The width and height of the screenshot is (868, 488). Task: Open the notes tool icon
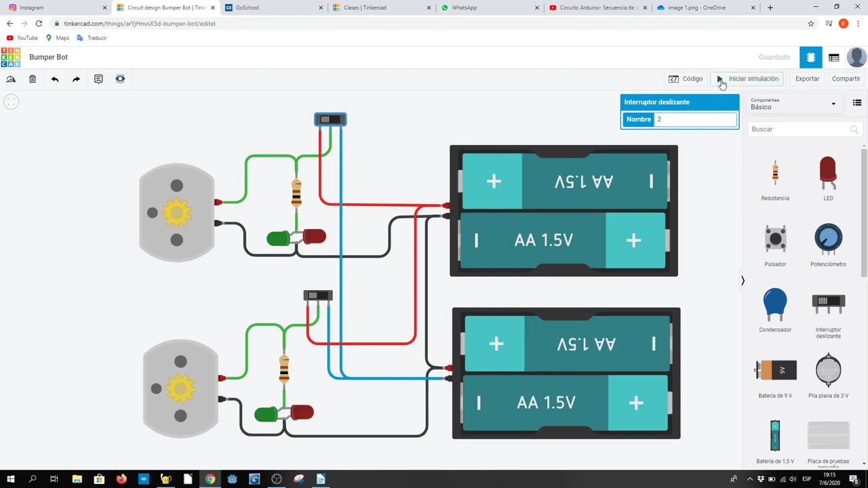tap(98, 79)
